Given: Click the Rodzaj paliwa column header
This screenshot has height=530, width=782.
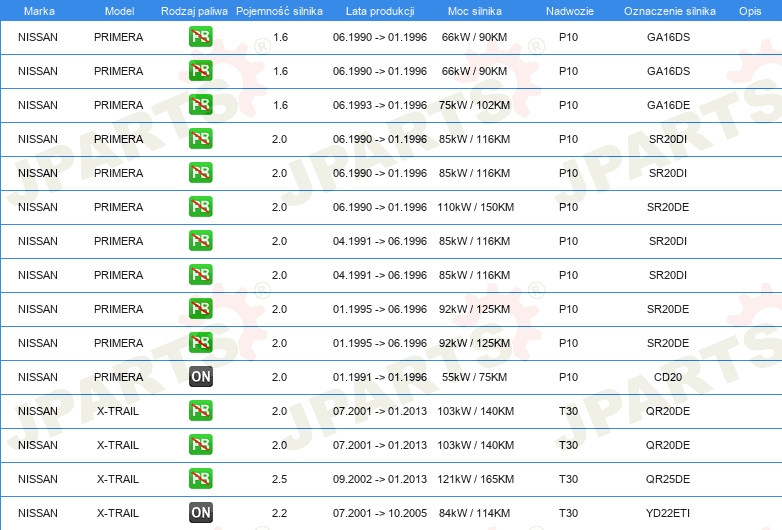Looking at the screenshot, I should pyautogui.click(x=194, y=11).
